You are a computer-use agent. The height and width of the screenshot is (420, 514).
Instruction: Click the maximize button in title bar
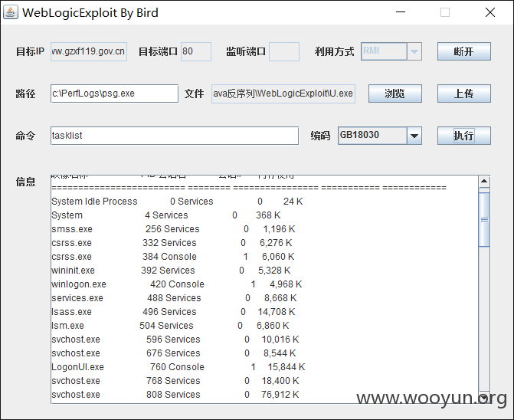[445, 12]
